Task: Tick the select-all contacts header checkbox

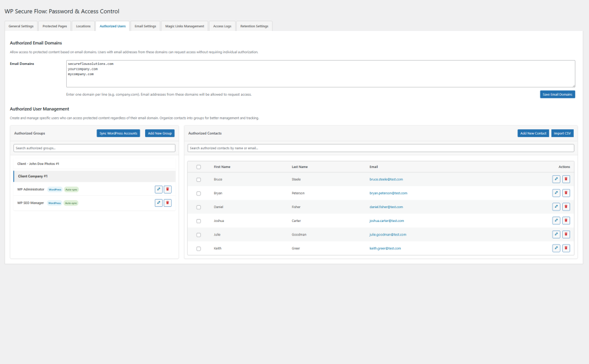Action: pos(199,167)
